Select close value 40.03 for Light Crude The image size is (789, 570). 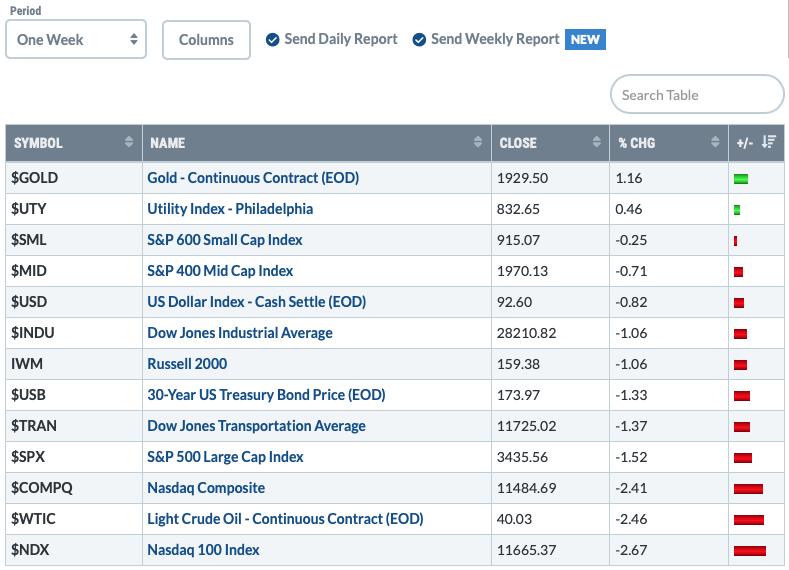(x=514, y=519)
